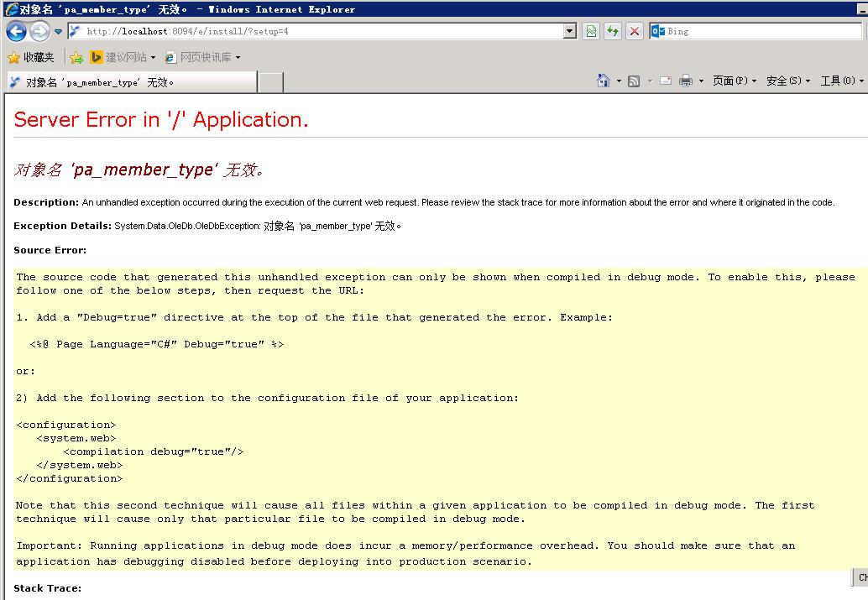Expand the address bar history dropdown
868x600 pixels.
(x=570, y=31)
